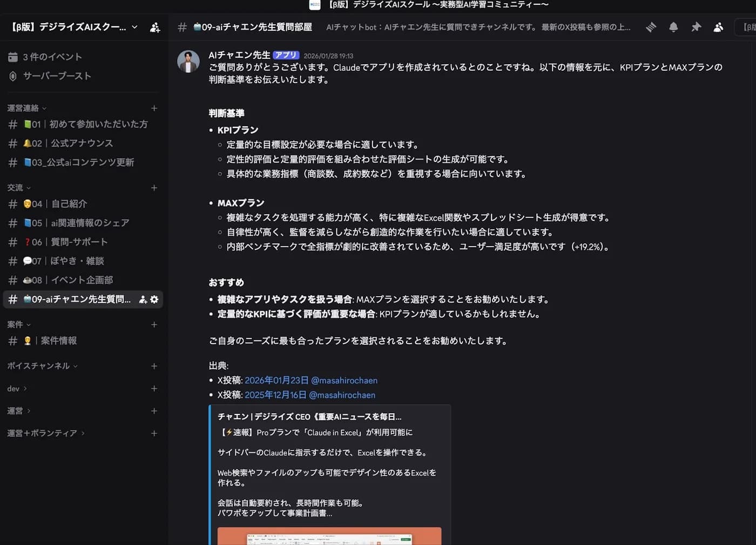
Task: Add a channel to dev category
Action: tap(154, 389)
